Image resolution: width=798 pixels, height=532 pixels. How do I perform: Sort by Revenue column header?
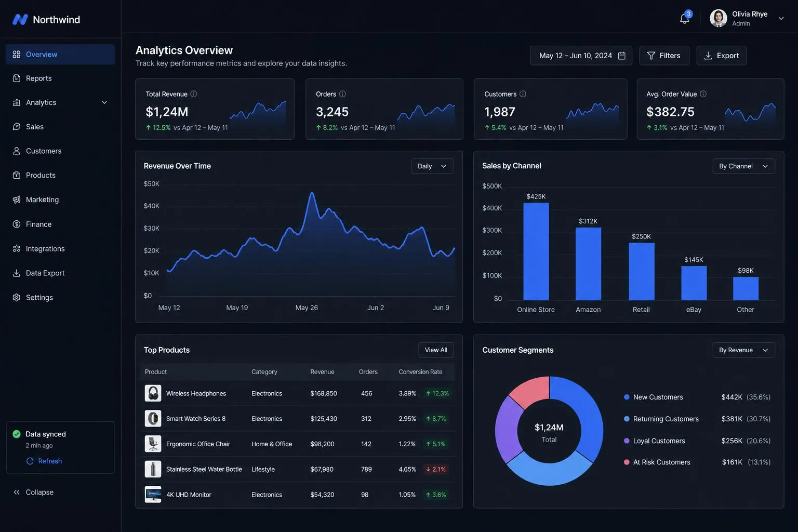322,372
